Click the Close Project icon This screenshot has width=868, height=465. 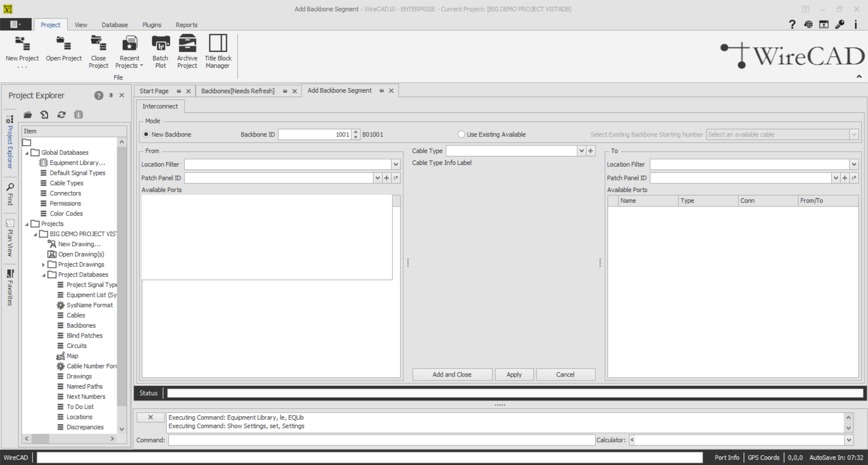(99, 44)
